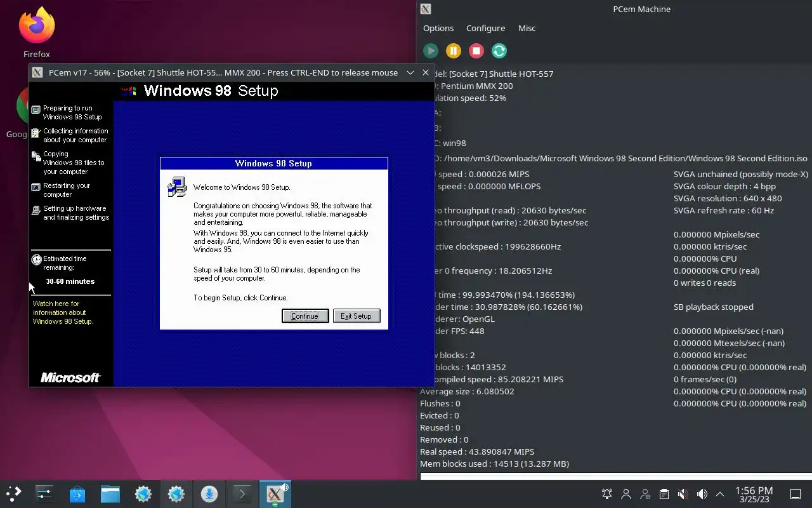Click the '0 writes 0 reads' line
Image resolution: width=812 pixels, height=508 pixels.
point(705,283)
